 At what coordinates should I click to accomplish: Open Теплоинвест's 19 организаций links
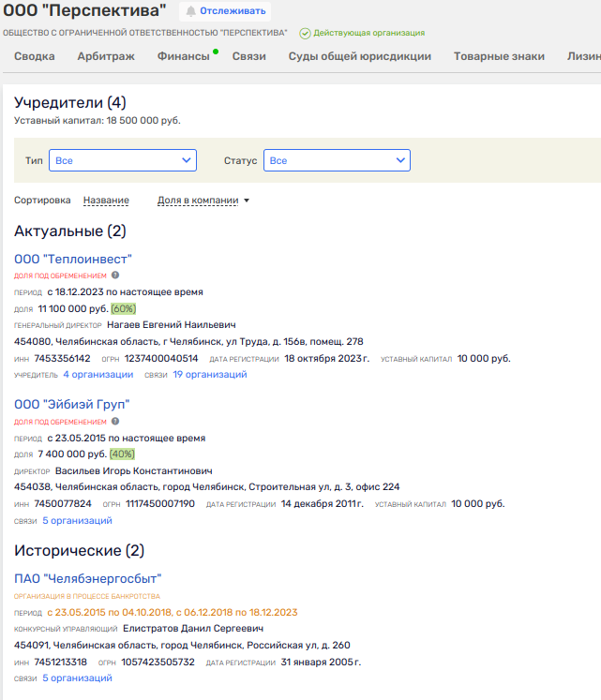pos(210,375)
